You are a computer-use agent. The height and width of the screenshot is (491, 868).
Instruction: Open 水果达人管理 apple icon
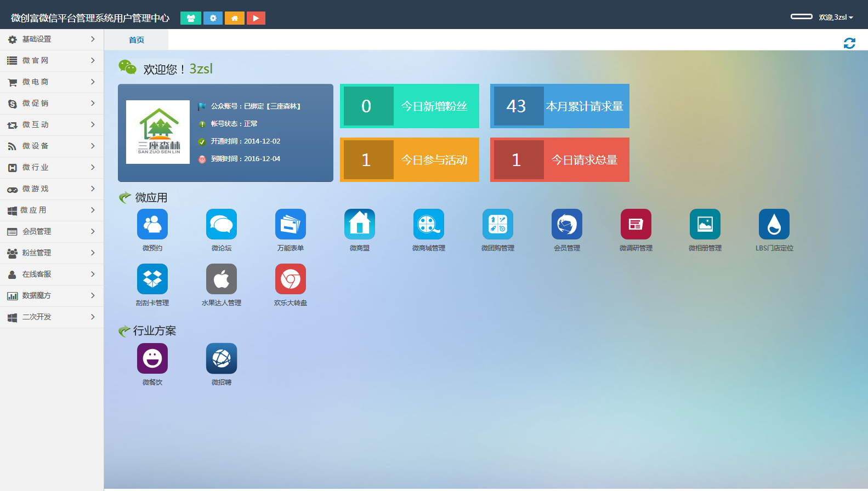[x=222, y=279]
